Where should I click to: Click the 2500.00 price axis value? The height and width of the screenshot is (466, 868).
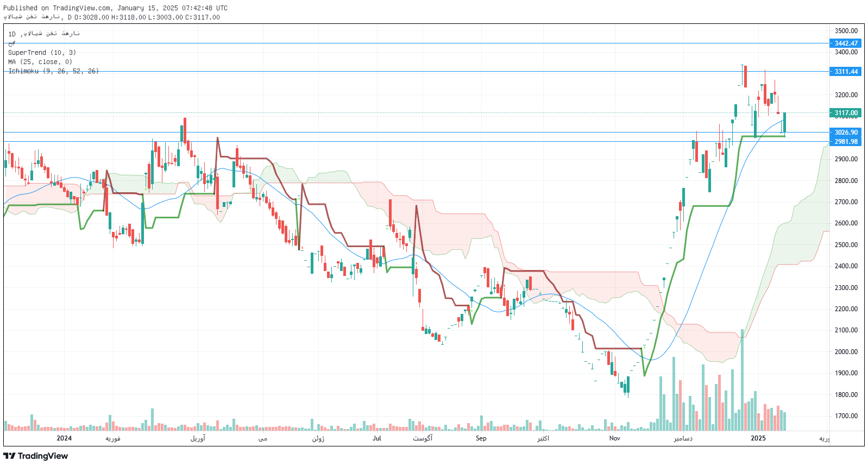[x=846, y=245]
